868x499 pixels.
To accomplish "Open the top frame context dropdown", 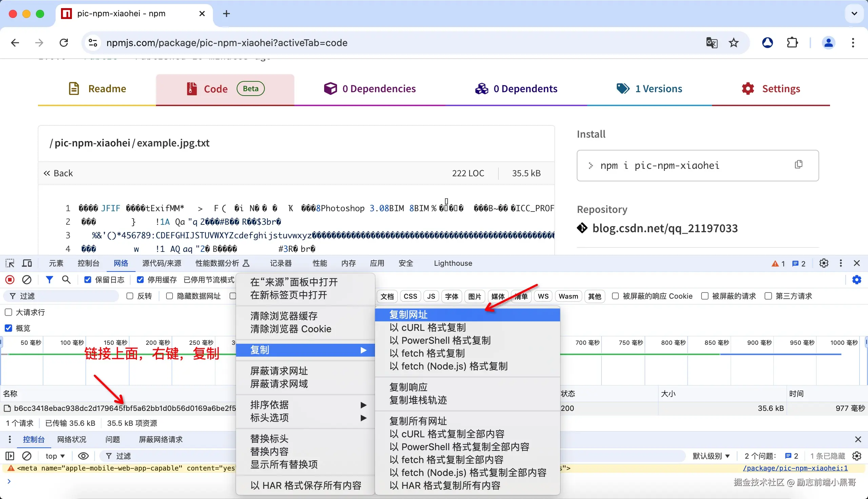I will click(55, 456).
